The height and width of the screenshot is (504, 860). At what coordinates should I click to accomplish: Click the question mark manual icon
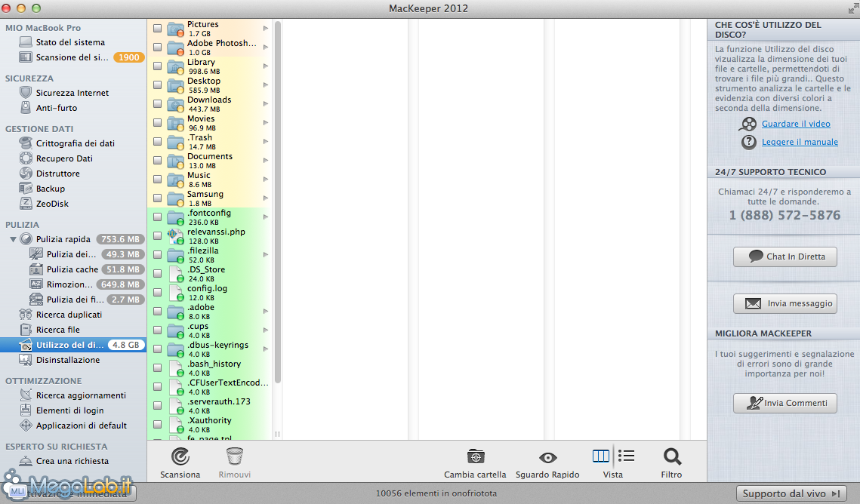(x=749, y=142)
